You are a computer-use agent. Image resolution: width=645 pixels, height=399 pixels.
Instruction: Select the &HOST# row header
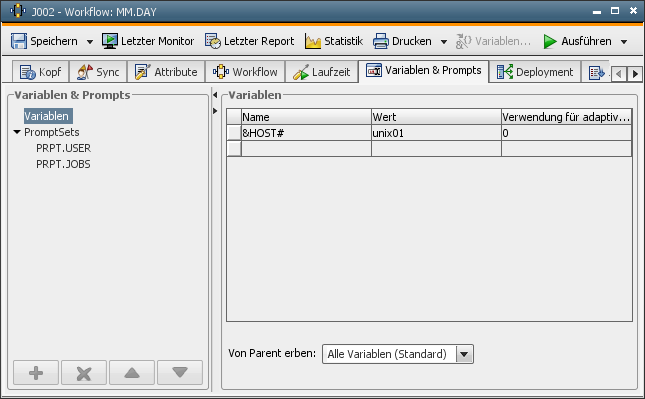[234, 133]
